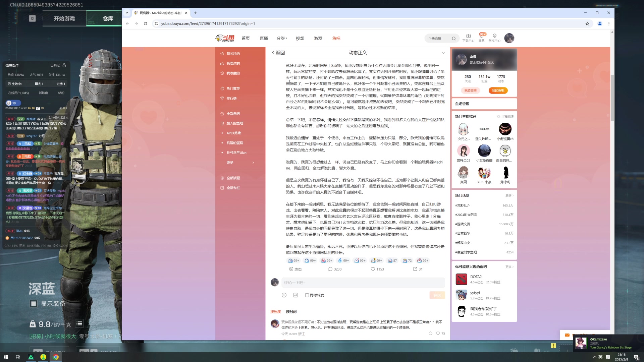The width and height of the screenshot is (644, 362).
Task: Click the image upload icon in comment area
Action: click(x=296, y=295)
